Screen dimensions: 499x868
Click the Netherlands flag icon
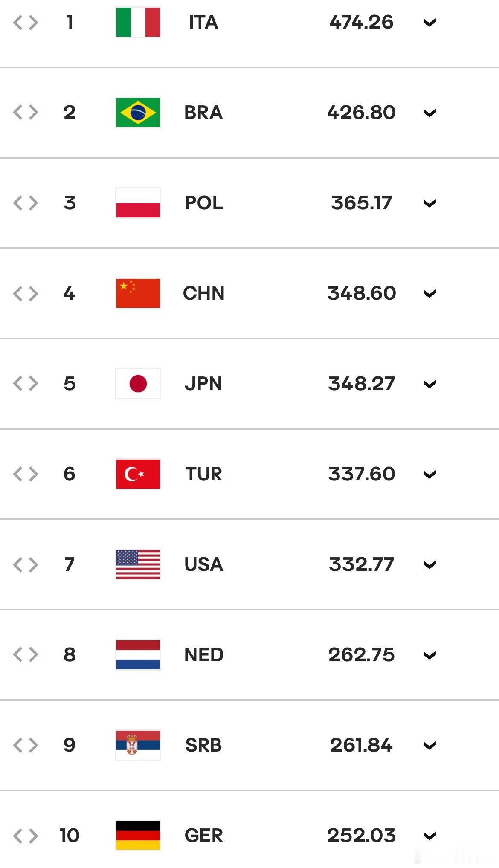pyautogui.click(x=138, y=655)
